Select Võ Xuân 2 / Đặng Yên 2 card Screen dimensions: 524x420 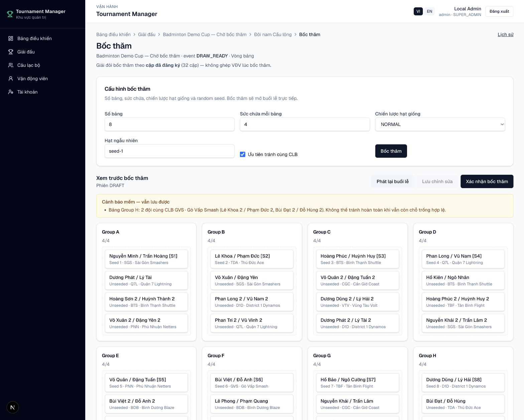click(x=146, y=323)
